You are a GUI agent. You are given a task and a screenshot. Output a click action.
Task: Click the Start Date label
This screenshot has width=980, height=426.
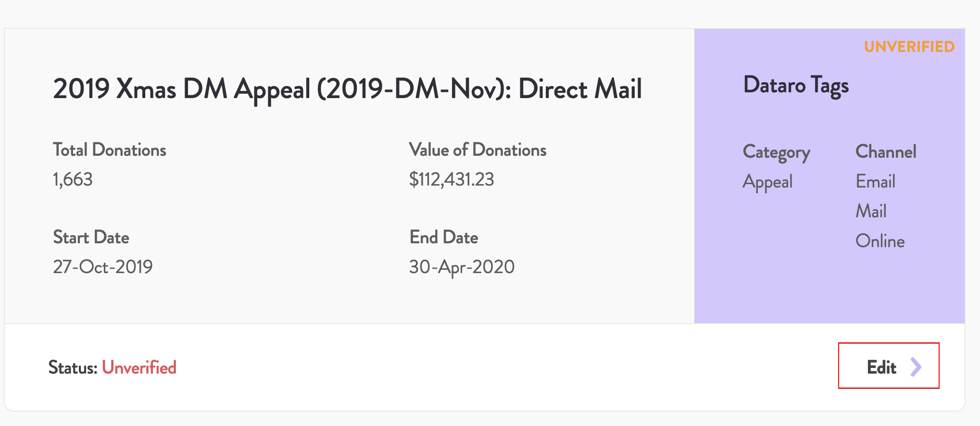pos(91,238)
